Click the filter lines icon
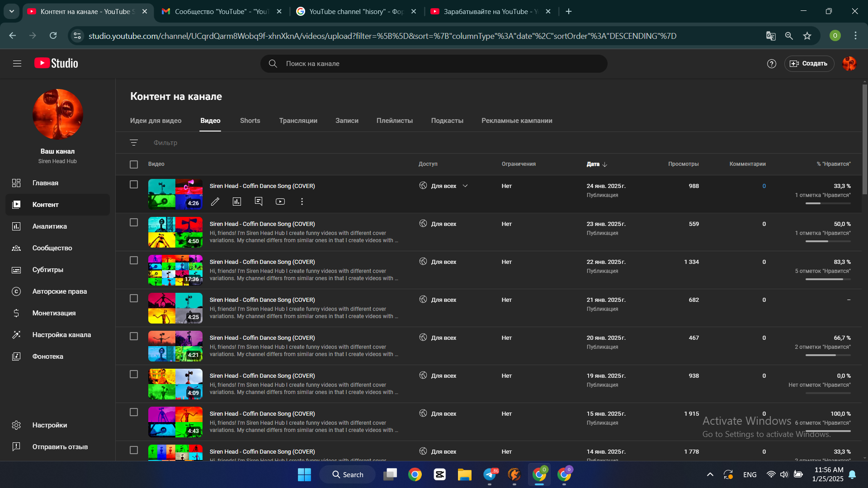 134,143
